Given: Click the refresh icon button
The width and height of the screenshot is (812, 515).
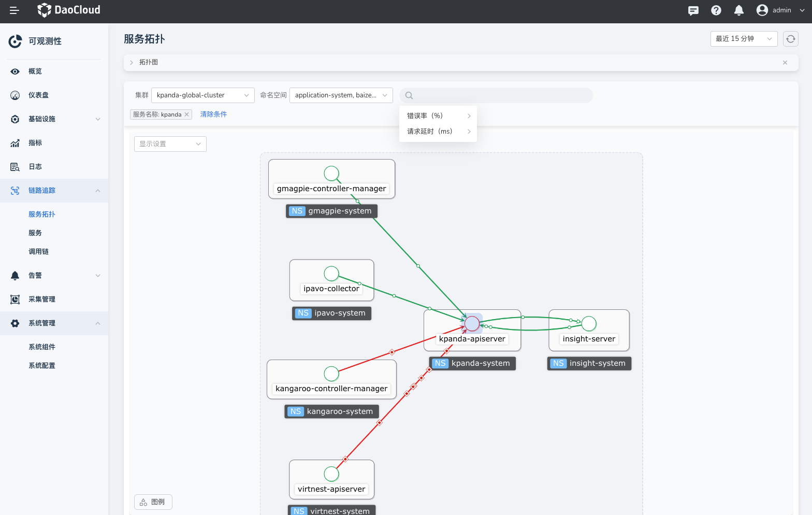Looking at the screenshot, I should pos(790,39).
